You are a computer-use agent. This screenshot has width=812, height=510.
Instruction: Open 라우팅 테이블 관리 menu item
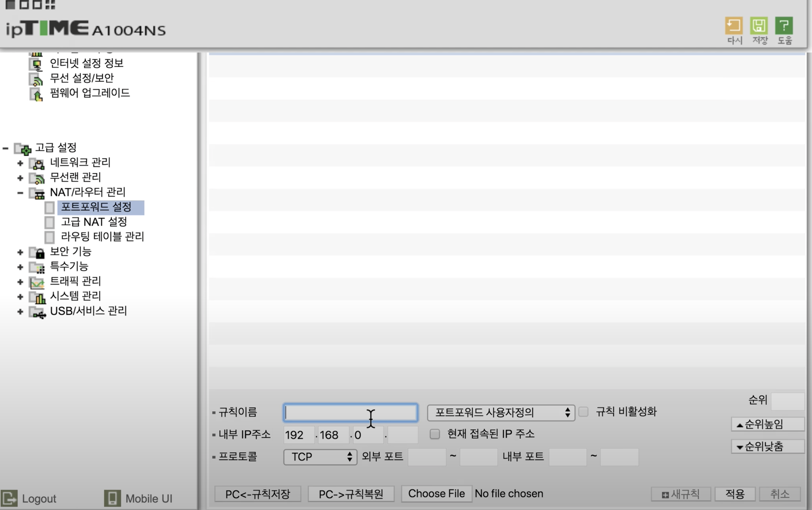pyautogui.click(x=102, y=237)
